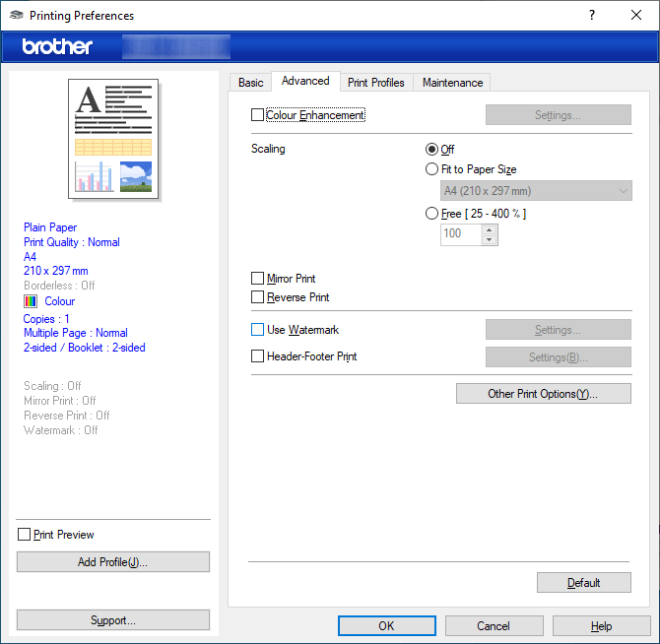Enable the Colour Enhancement checkbox
This screenshot has width=660, height=644.
point(258,115)
